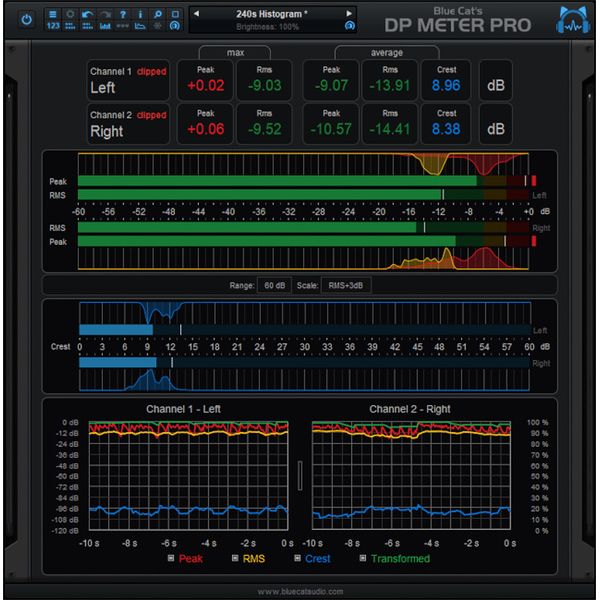600x600 pixels.
Task: Click Right average Peak value -10.57
Action: click(331, 129)
